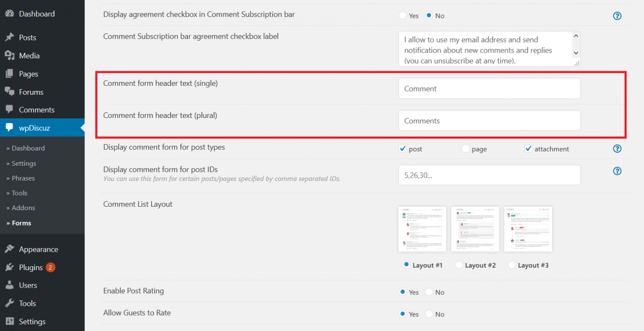This screenshot has height=331, width=644.
Task: Click the Posts pushpin icon
Action: [9, 37]
